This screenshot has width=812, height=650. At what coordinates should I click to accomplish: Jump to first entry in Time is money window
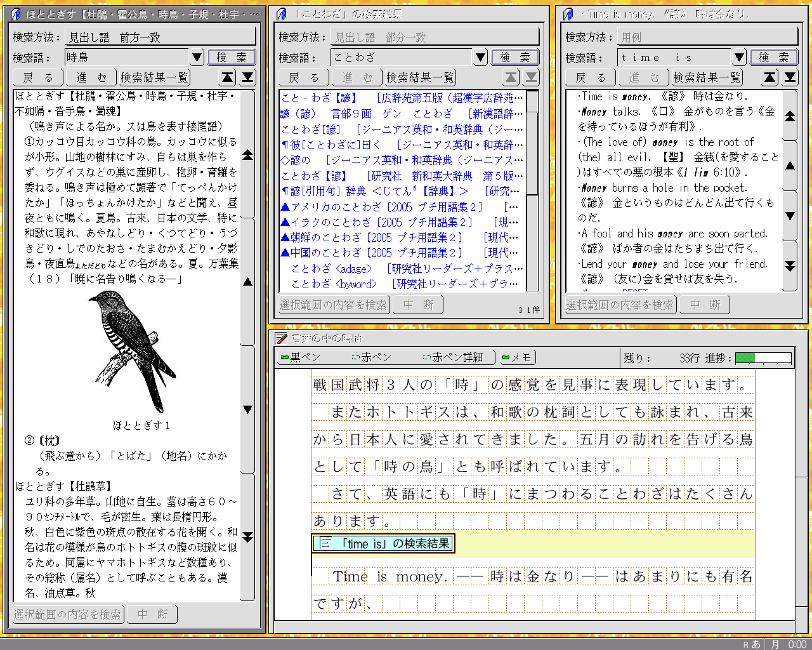click(769, 77)
